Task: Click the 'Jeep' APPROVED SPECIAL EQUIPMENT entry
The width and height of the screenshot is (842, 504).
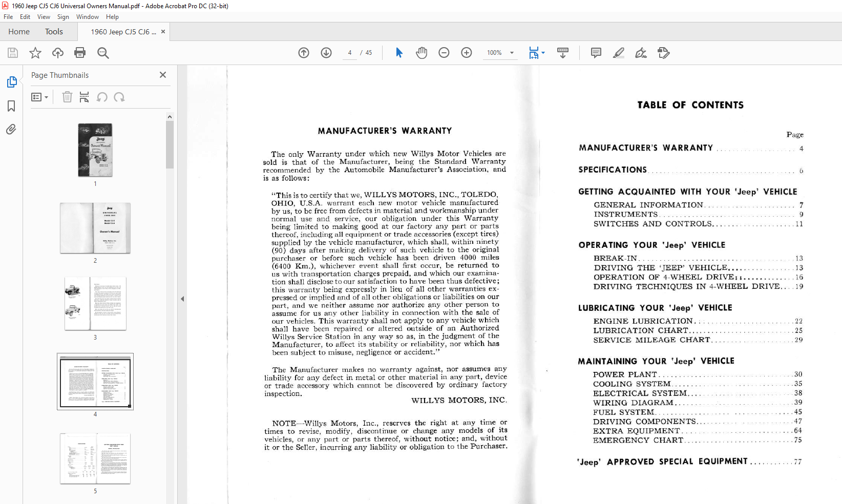Action: [689, 461]
